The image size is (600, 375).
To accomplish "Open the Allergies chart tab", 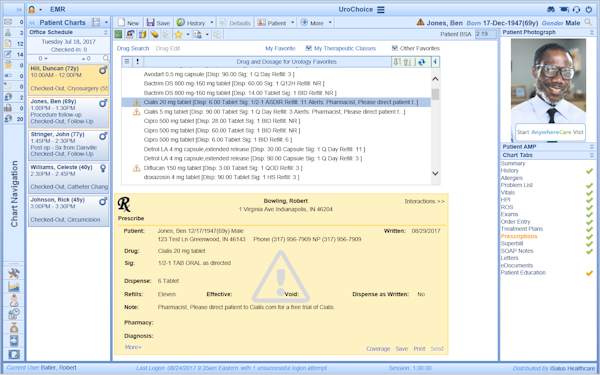I will [512, 178].
